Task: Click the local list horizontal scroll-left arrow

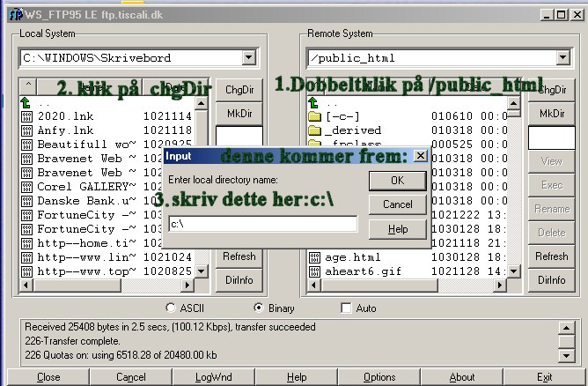Action: (x=26, y=286)
